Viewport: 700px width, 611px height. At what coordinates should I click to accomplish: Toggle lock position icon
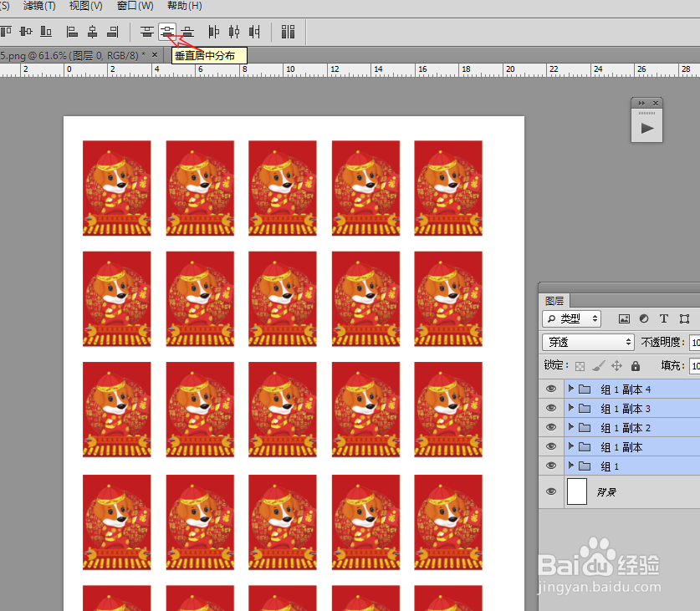[x=617, y=366]
